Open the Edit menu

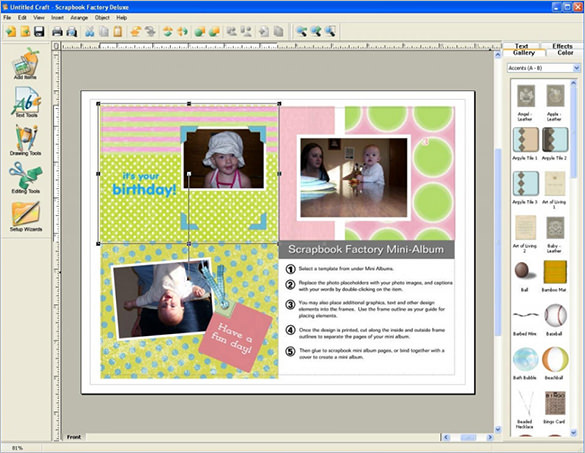(22, 18)
